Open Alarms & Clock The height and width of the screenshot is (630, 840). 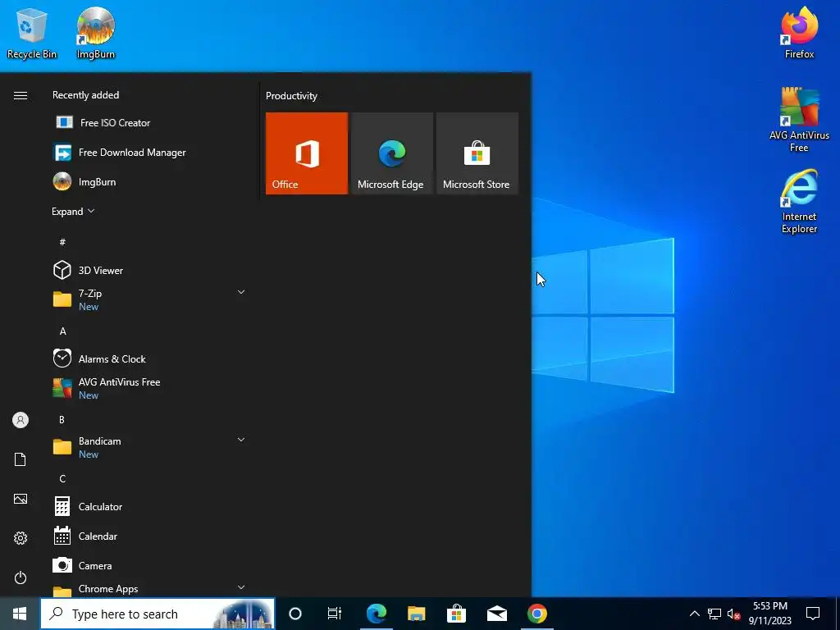(x=151, y=359)
